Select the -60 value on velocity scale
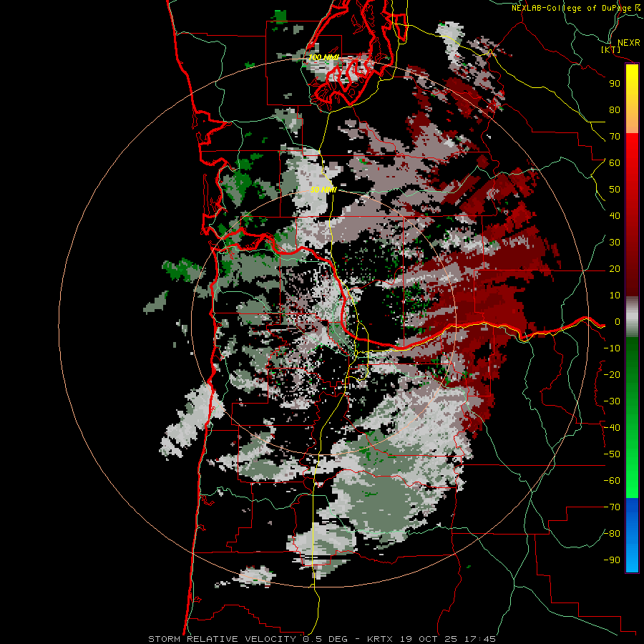 pos(612,481)
